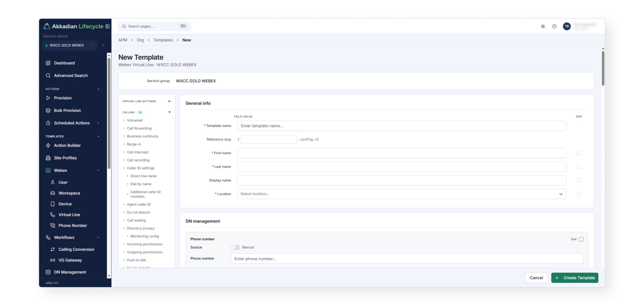Image resolution: width=644 pixels, height=306 pixels.
Task: Toggle the Source Manual switch
Action: 235,247
